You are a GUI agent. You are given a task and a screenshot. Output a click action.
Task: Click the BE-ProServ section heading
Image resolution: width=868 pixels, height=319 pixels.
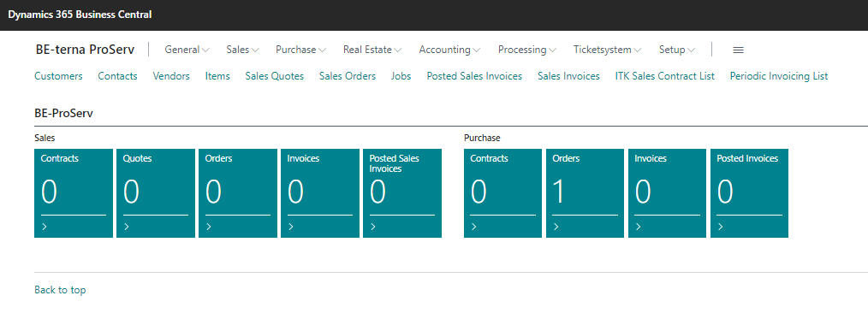click(63, 114)
